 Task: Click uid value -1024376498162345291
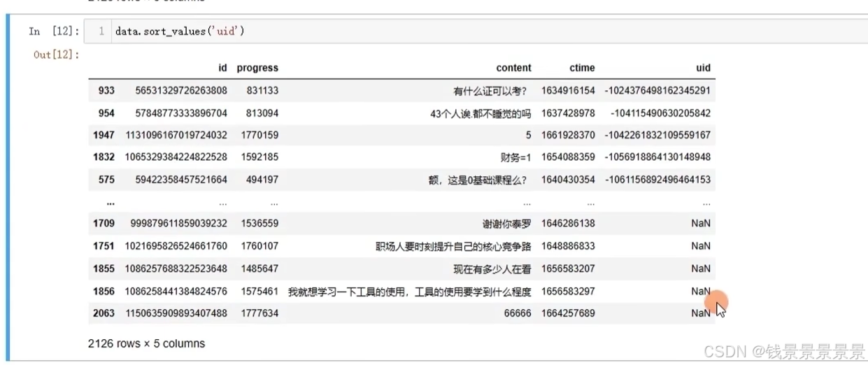click(658, 91)
